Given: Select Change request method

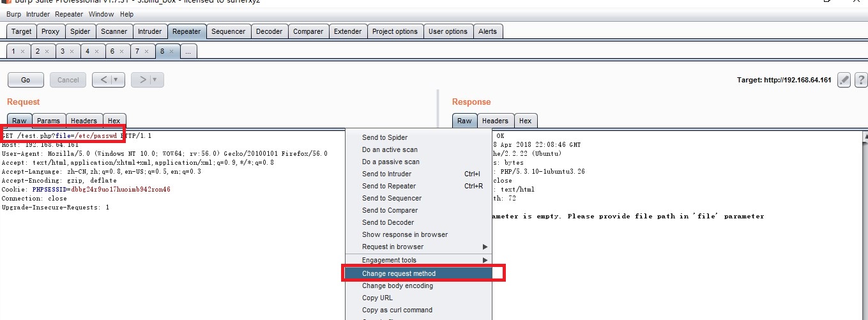Looking at the screenshot, I should 418,273.
